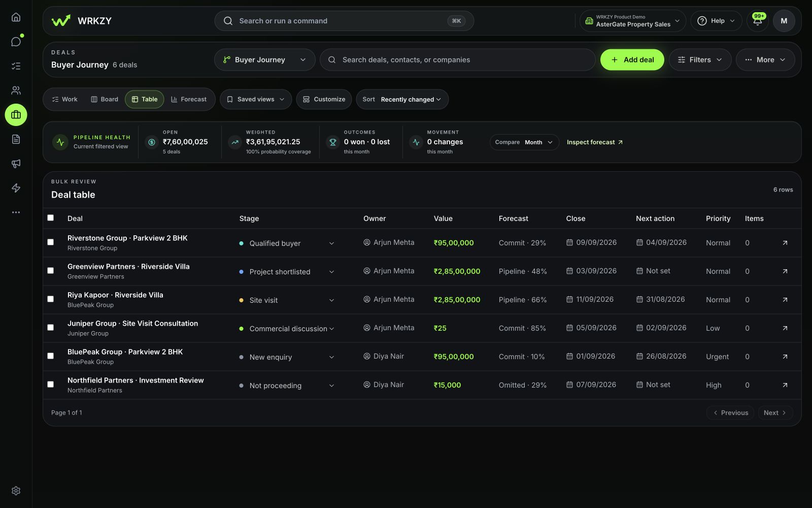Click the open value dollar icon
The width and height of the screenshot is (812, 508).
click(x=152, y=142)
